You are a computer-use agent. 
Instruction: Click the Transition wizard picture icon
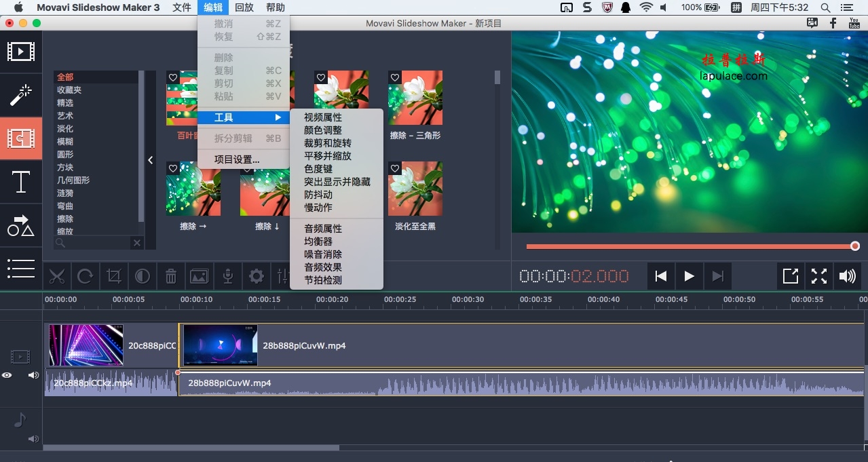click(200, 277)
